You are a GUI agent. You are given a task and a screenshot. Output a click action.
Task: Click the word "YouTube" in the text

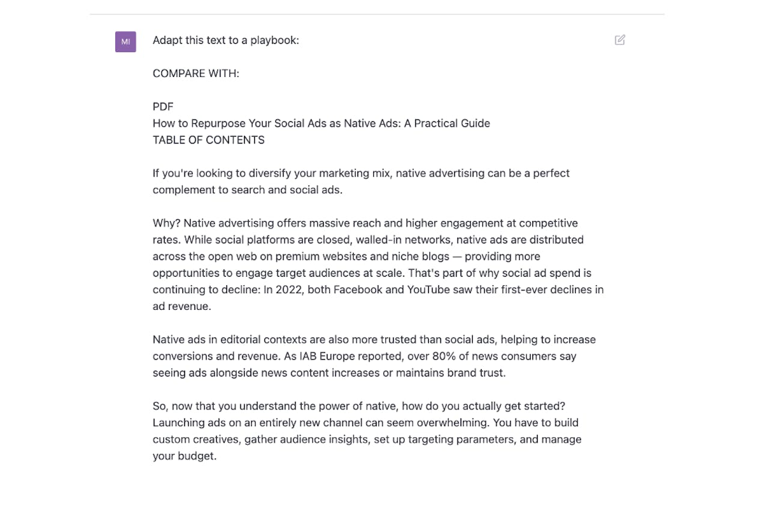[x=430, y=289]
